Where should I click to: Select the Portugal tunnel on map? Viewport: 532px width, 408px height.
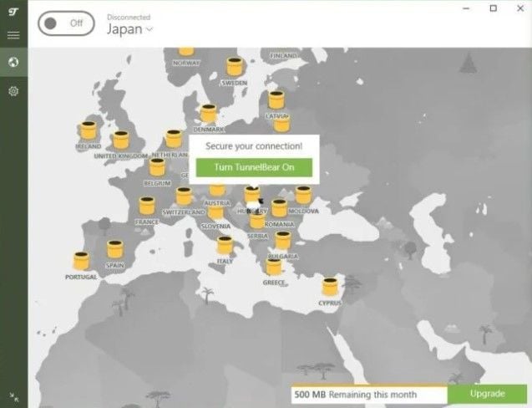[x=81, y=261]
